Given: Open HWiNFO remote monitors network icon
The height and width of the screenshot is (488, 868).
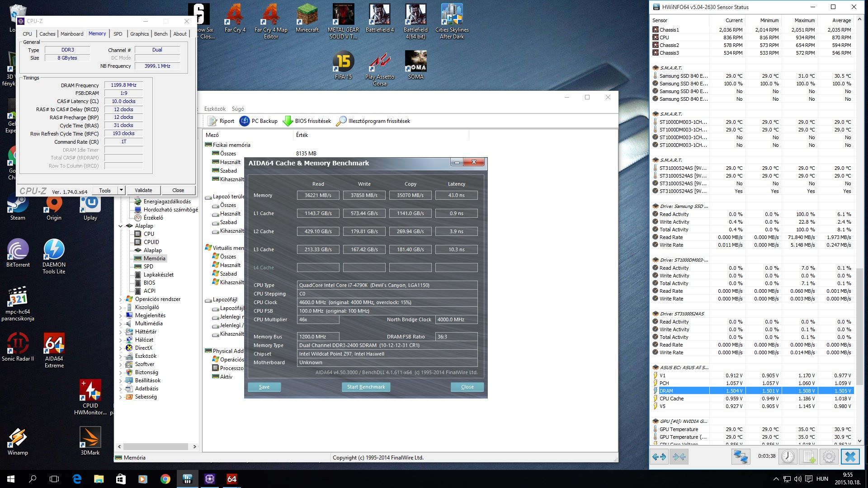Looking at the screenshot, I should click(x=741, y=457).
